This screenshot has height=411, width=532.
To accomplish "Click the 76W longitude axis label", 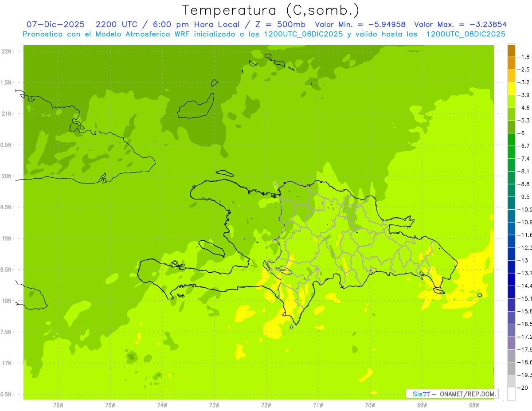I will (x=58, y=405).
